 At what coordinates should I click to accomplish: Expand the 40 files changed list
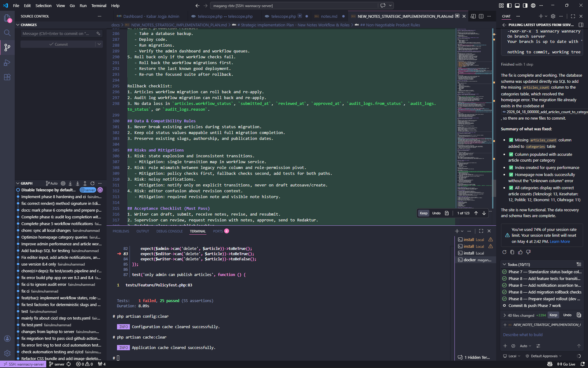coord(504,315)
